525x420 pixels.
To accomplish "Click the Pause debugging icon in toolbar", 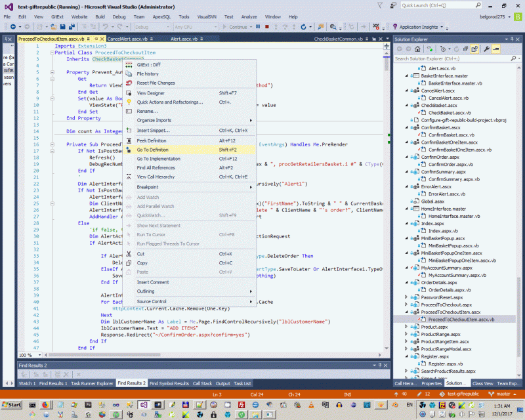I will click(258, 27).
